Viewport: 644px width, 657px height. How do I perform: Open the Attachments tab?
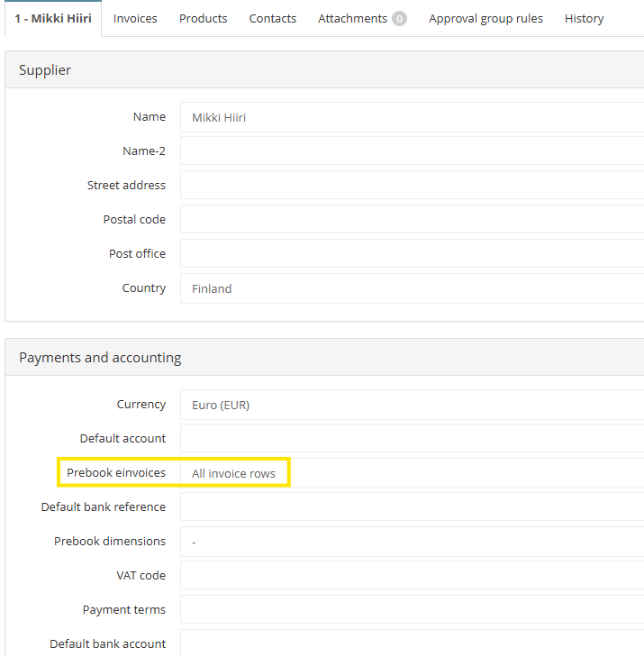pos(352,18)
